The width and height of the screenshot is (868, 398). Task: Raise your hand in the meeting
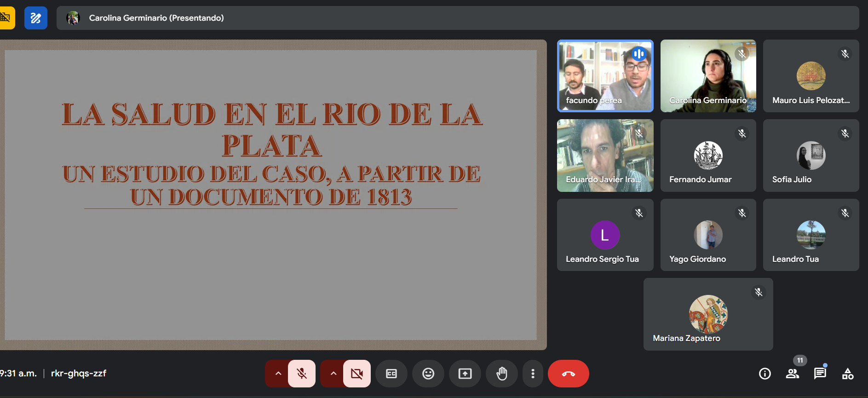click(x=501, y=374)
